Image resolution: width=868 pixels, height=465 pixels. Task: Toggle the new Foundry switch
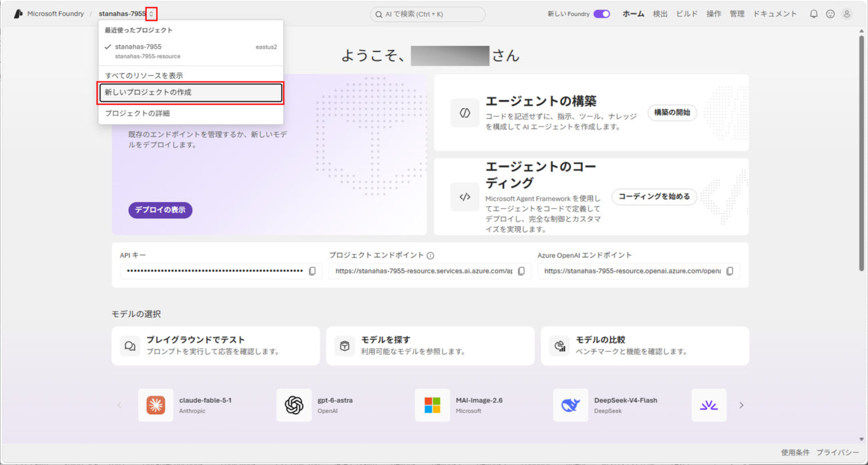602,14
